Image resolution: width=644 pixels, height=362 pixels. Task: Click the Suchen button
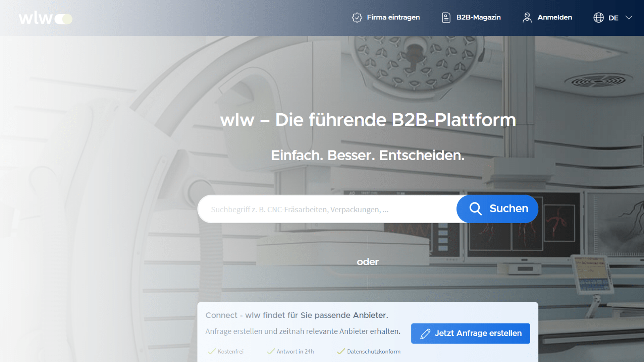[497, 208]
